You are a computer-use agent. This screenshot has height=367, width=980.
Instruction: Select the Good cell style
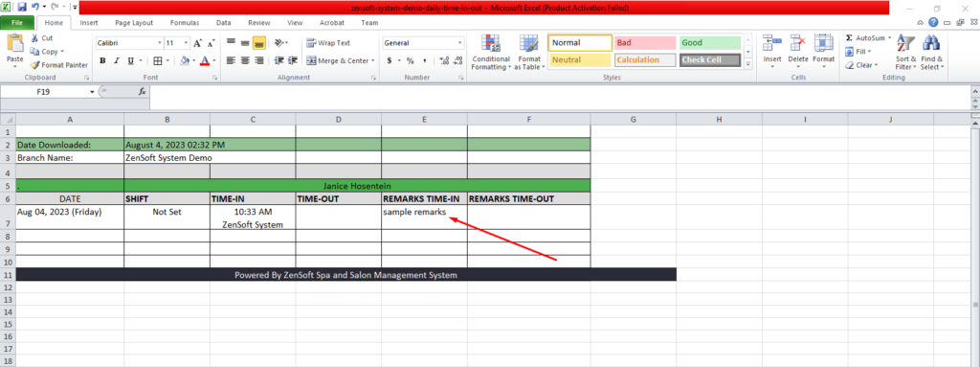(710, 43)
